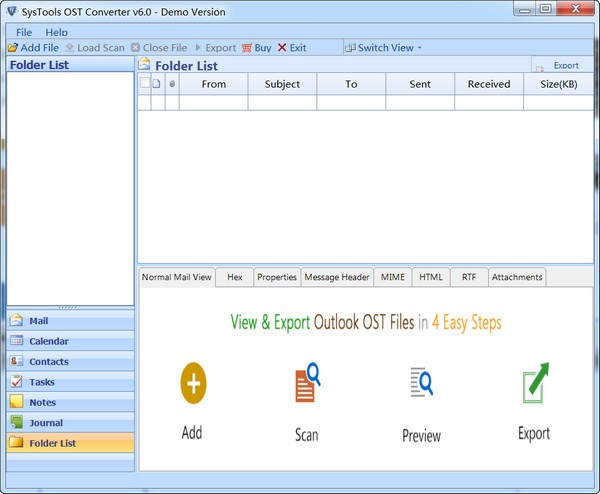Open the Help menu
The image size is (600, 494).
click(x=56, y=33)
